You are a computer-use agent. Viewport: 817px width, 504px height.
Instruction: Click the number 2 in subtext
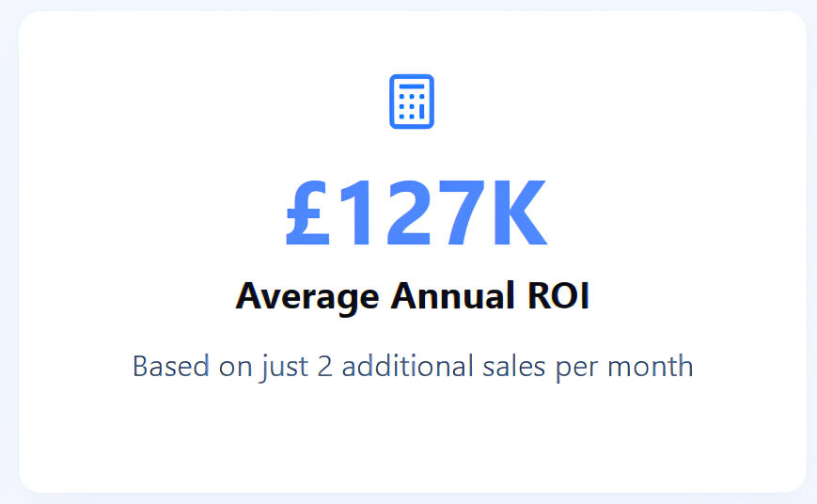[324, 366]
